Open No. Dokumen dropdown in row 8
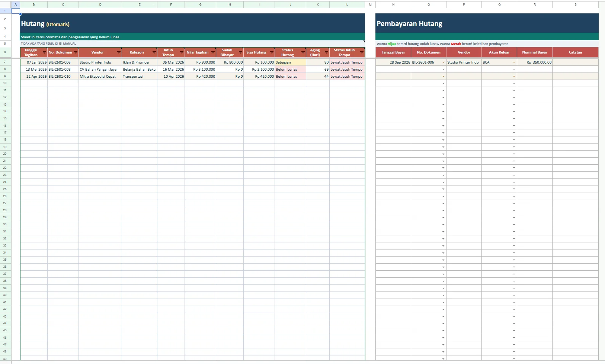Screen dimensions: 605x364 tap(443, 70)
